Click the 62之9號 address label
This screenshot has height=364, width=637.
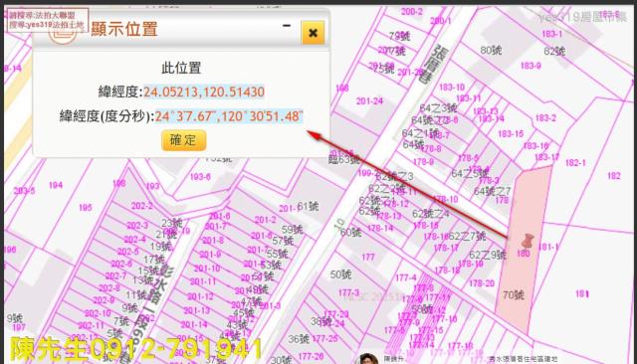pyautogui.click(x=488, y=255)
